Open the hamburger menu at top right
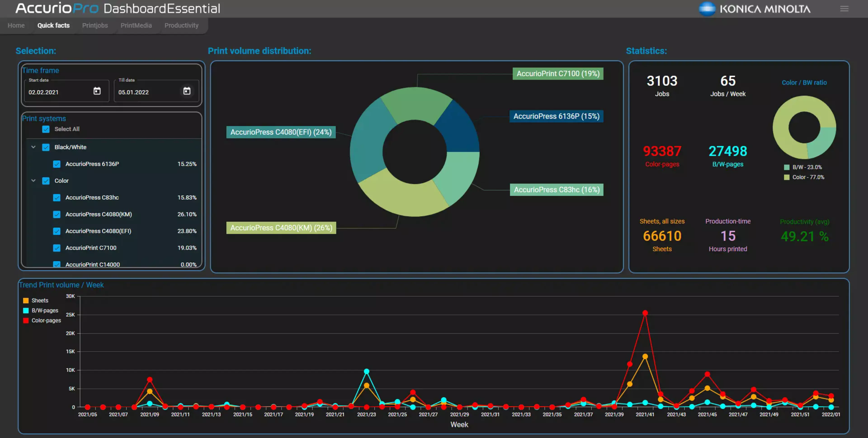 844,8
